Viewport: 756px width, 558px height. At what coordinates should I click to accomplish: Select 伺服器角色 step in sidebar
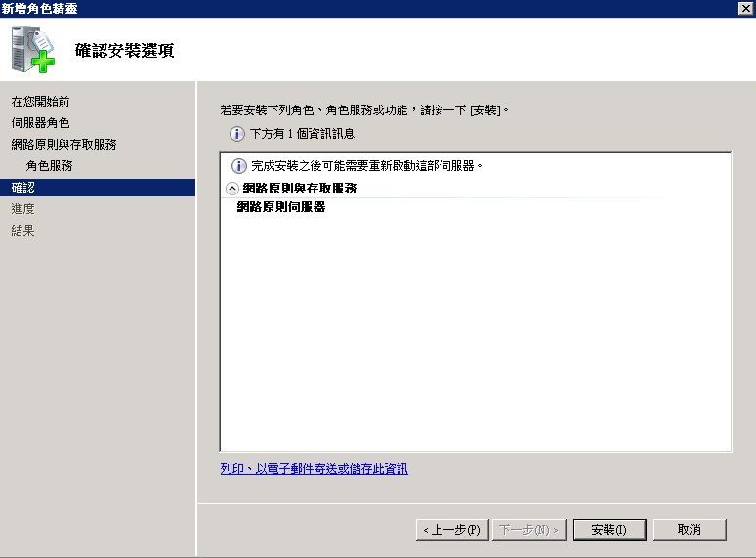pyautogui.click(x=40, y=123)
